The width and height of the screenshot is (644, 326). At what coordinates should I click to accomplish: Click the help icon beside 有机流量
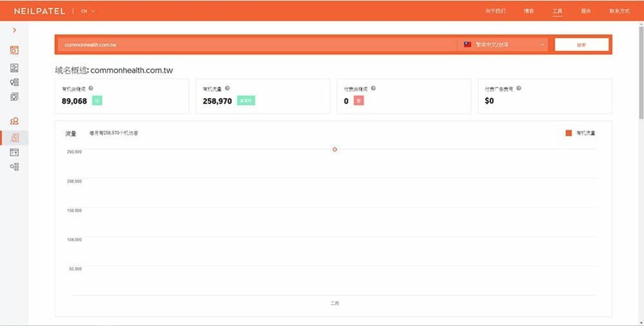point(227,88)
